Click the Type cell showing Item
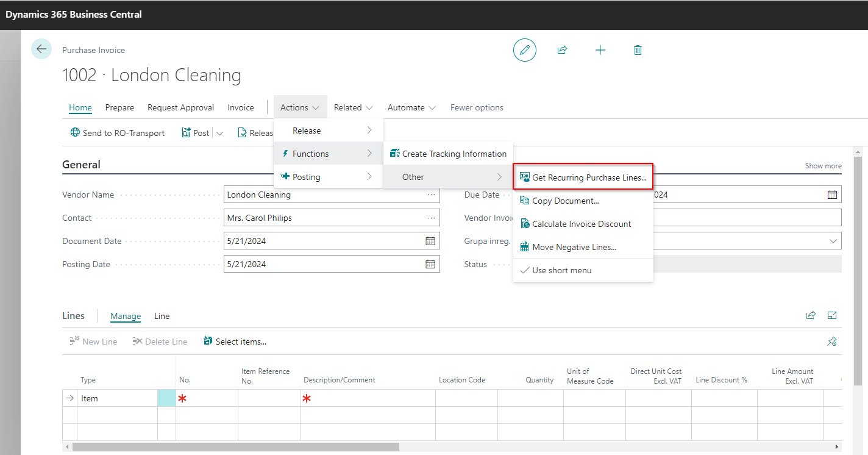This screenshot has height=455, width=868. [117, 398]
